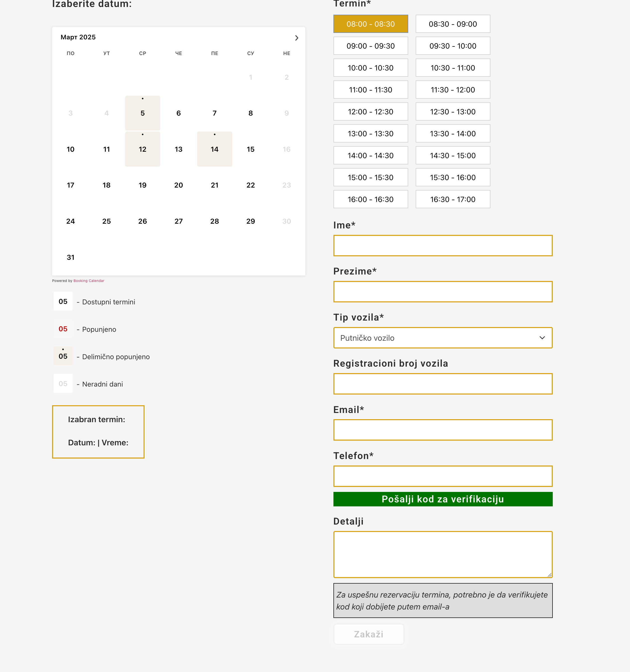The image size is (630, 672).
Task: Select partially booked March 14
Action: 214,149
